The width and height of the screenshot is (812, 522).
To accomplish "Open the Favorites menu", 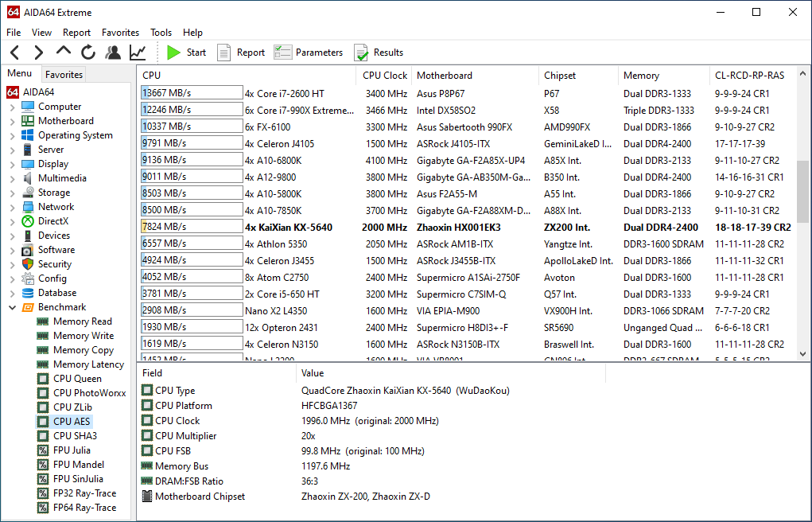I will pyautogui.click(x=120, y=33).
